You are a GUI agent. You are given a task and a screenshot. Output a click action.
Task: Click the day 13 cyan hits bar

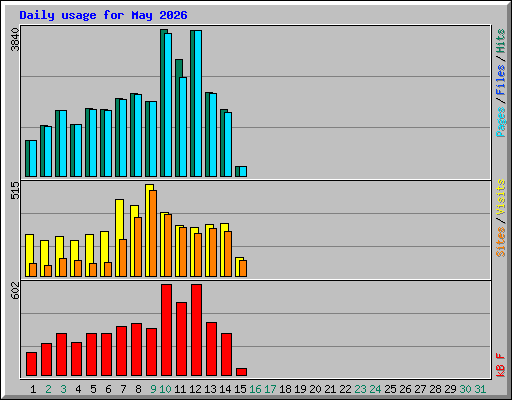[213, 135]
